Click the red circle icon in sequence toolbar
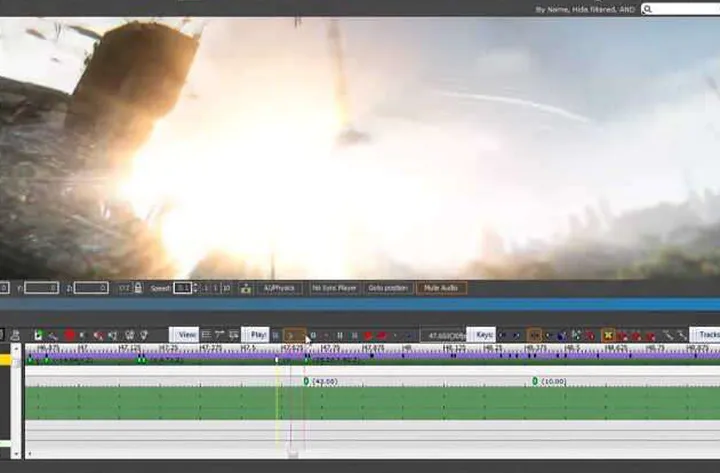Screen dimensions: 720x473 pyautogui.click(x=69, y=335)
